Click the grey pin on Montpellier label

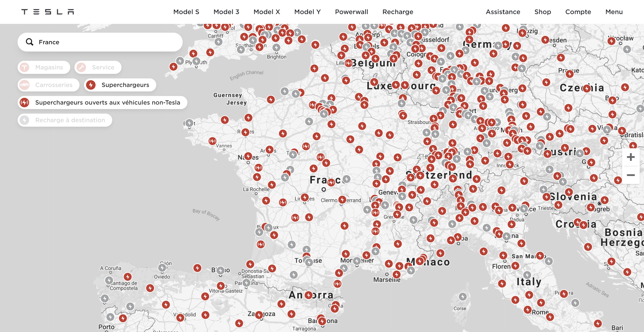(357, 261)
